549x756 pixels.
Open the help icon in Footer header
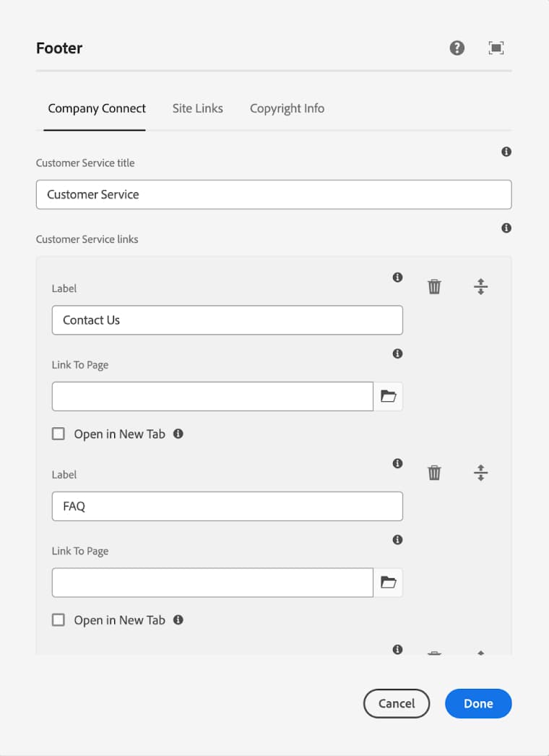point(457,48)
